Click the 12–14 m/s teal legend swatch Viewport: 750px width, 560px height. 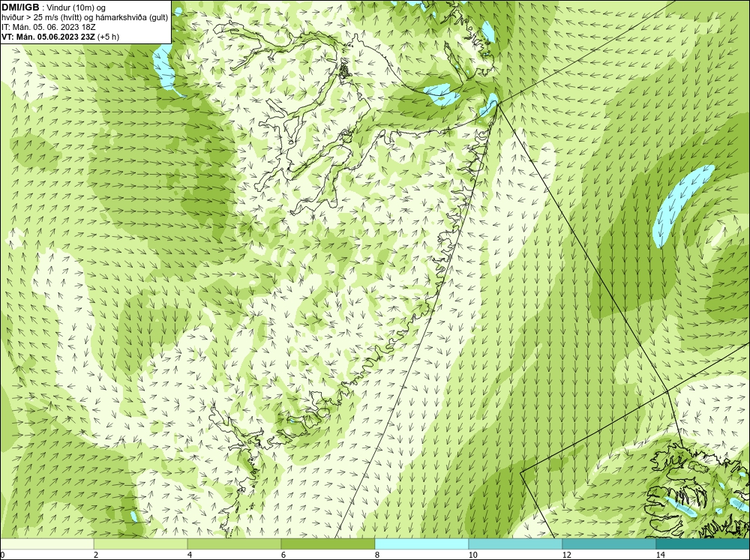click(609, 544)
